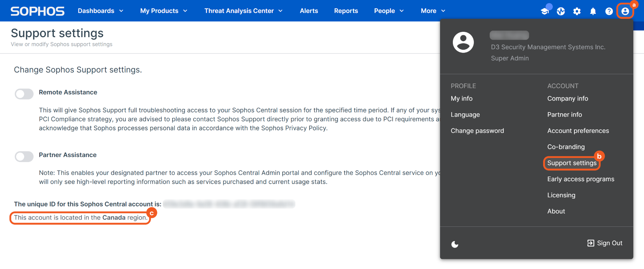Expand the More dropdown menu
This screenshot has height=269, width=644.
point(433,11)
